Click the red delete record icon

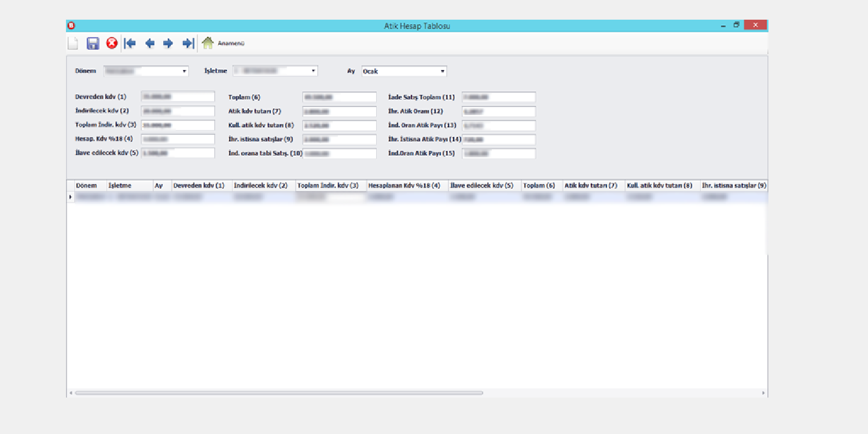click(112, 43)
